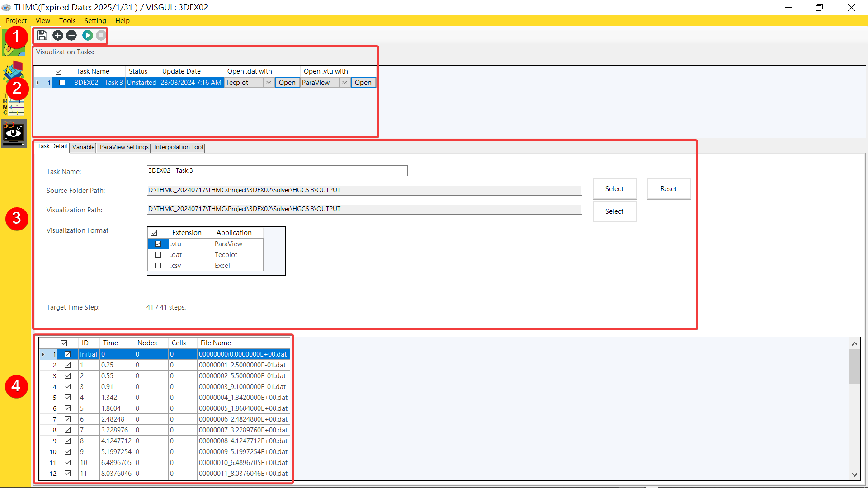
Task: Click the Visualization Path field
Action: click(364, 209)
